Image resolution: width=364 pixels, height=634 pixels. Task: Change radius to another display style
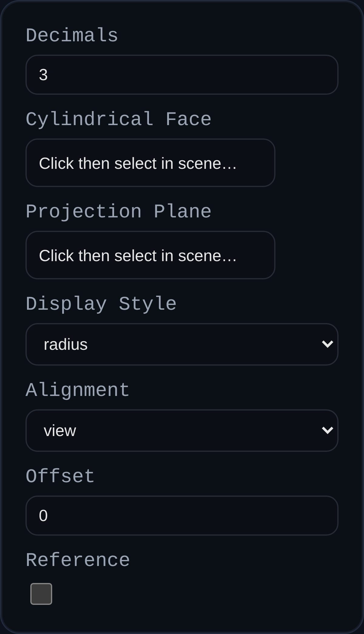click(x=182, y=344)
